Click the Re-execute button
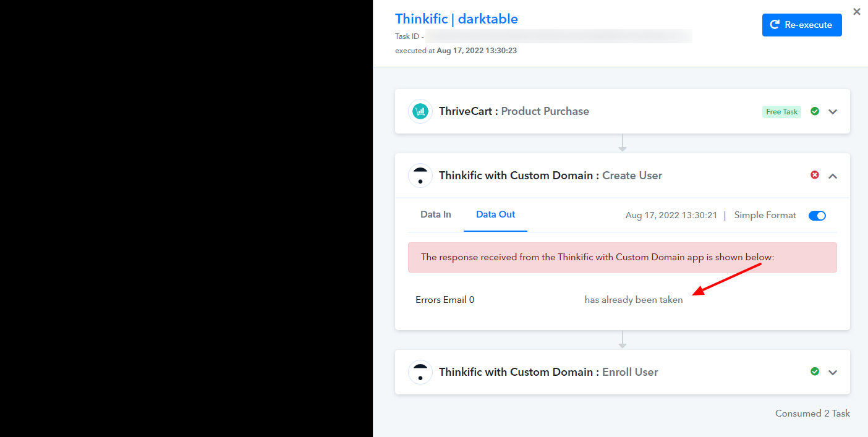This screenshot has width=868, height=437. point(802,25)
